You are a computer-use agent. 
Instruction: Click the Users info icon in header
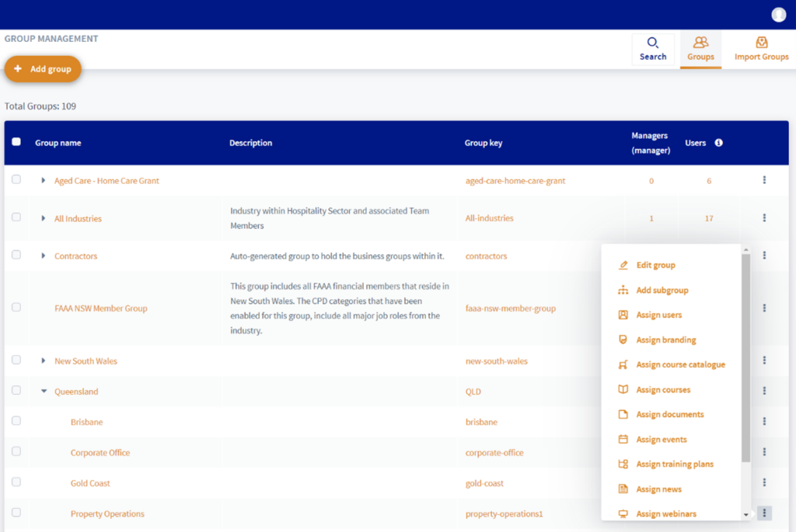[718, 143]
